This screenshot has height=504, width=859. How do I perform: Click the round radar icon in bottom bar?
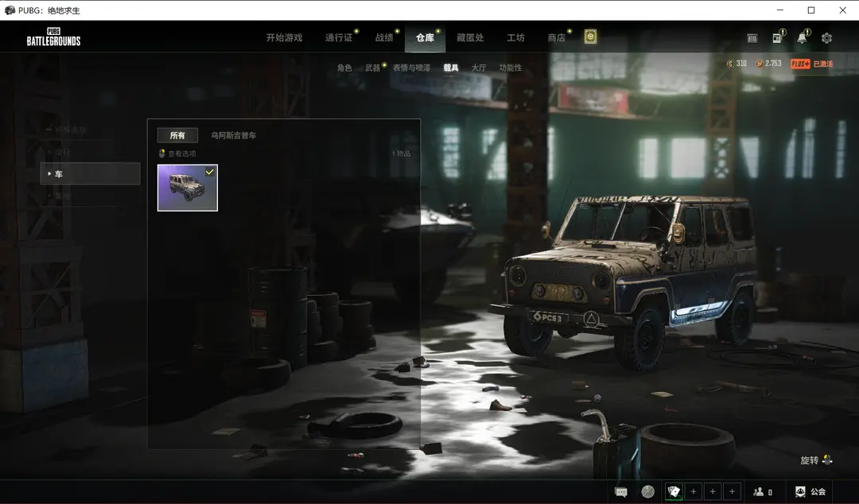tap(648, 492)
